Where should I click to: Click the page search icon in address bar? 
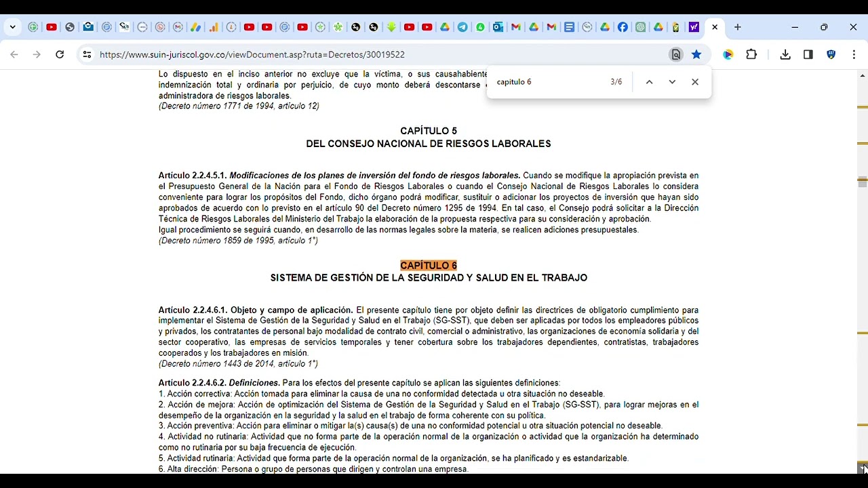point(675,54)
